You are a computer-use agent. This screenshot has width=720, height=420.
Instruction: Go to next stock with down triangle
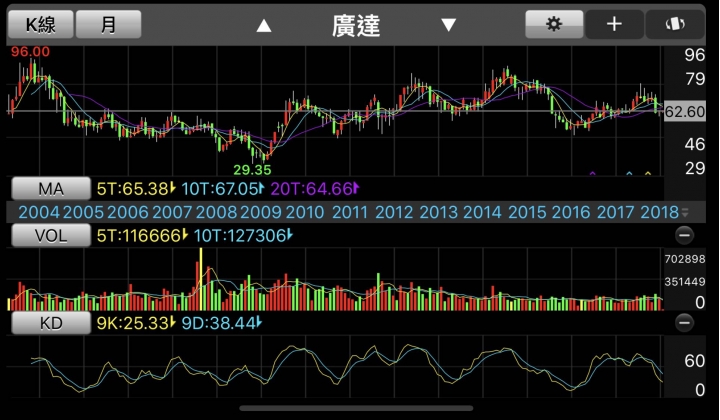point(449,25)
